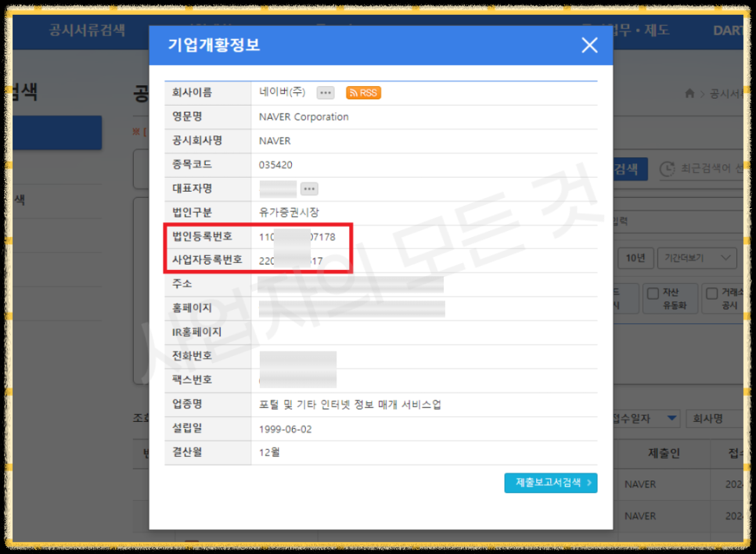Screen dimensions: 756x554
Task: Click the recent search history clock icon
Action: click(x=666, y=169)
